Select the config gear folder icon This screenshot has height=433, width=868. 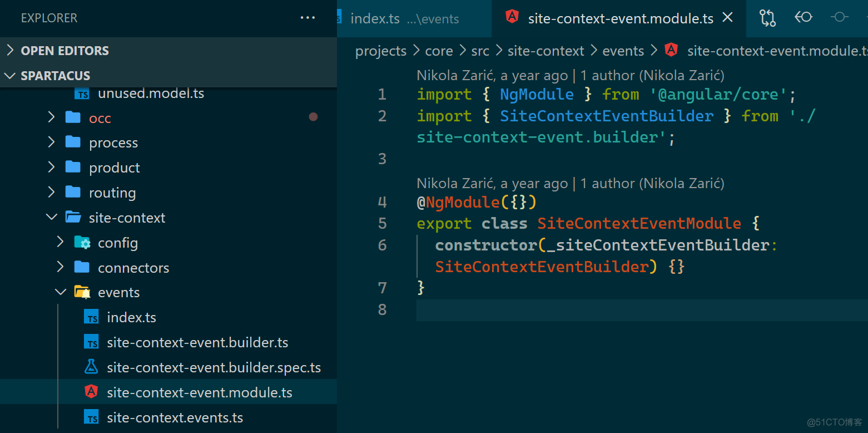click(82, 242)
